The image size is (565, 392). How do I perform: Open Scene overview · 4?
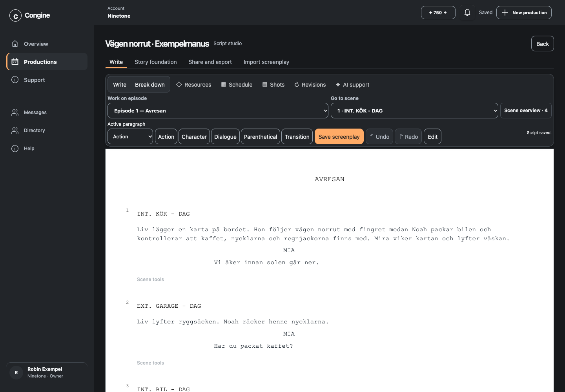(x=526, y=111)
